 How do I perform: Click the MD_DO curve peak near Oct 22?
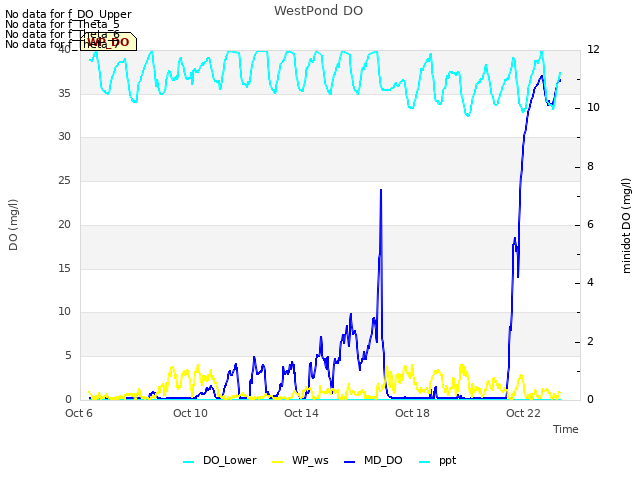542,76
